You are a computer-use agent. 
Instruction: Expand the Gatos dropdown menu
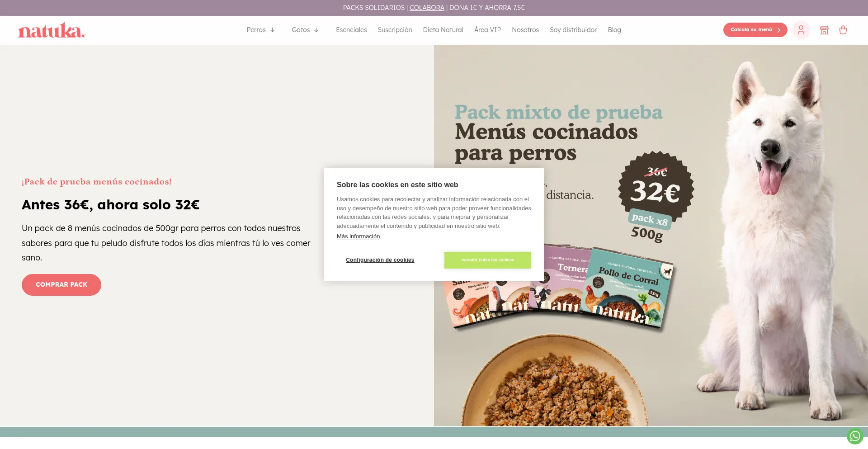pyautogui.click(x=305, y=30)
